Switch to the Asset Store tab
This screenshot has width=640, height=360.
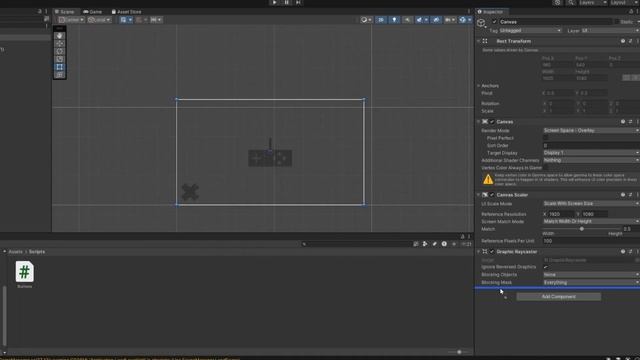pyautogui.click(x=127, y=12)
